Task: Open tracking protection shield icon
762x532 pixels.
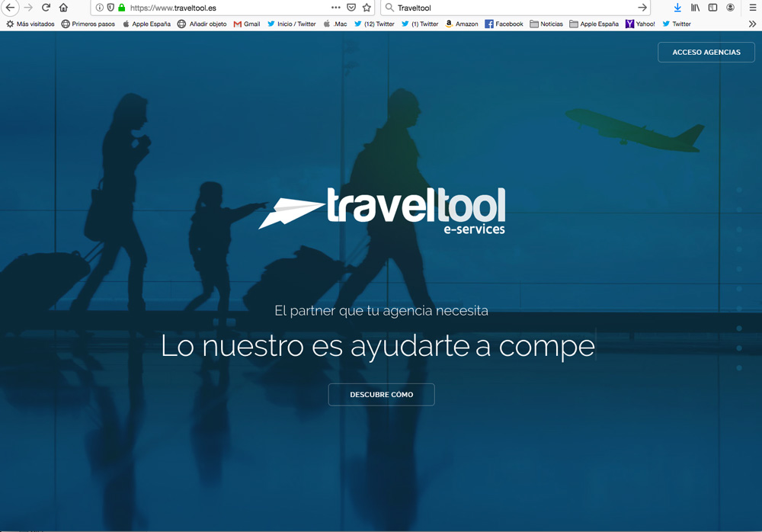Action: [110, 8]
